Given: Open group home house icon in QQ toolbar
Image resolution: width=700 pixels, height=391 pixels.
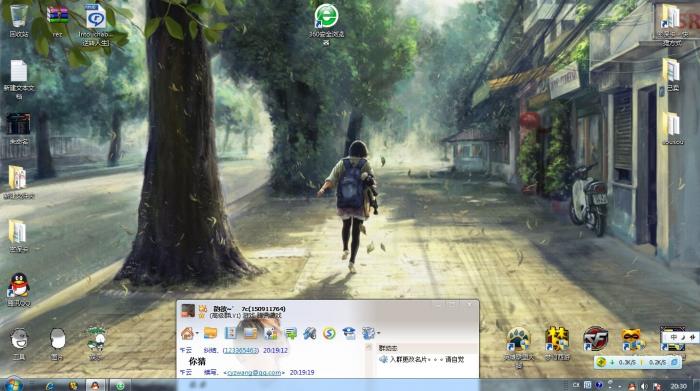Looking at the screenshot, I should [188, 333].
